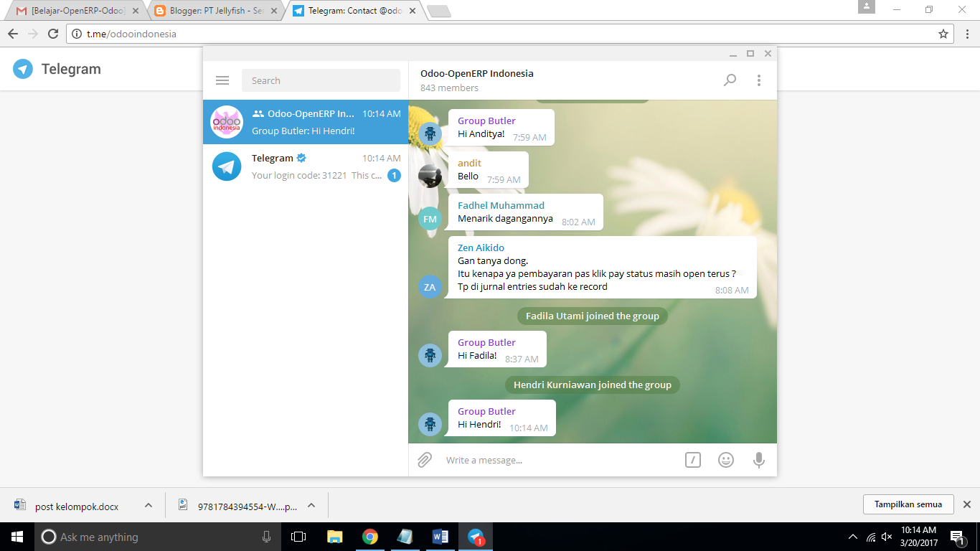The height and width of the screenshot is (551, 980).
Task: Click ZA avatar of Zen Aikido
Action: [430, 287]
